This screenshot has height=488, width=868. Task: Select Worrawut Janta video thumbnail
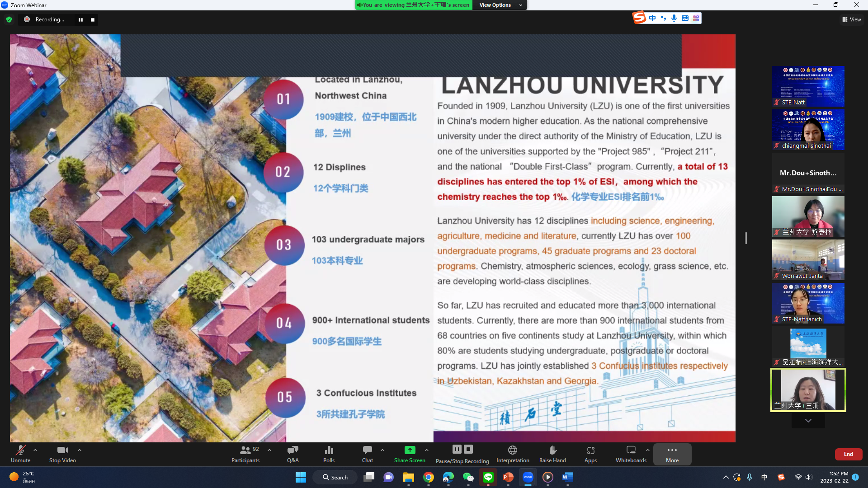point(808,260)
